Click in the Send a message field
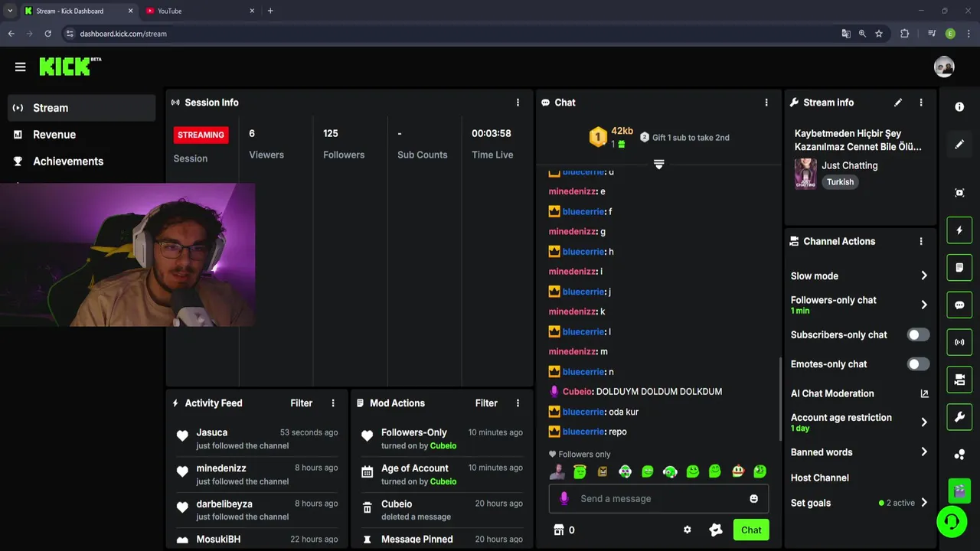 658,499
